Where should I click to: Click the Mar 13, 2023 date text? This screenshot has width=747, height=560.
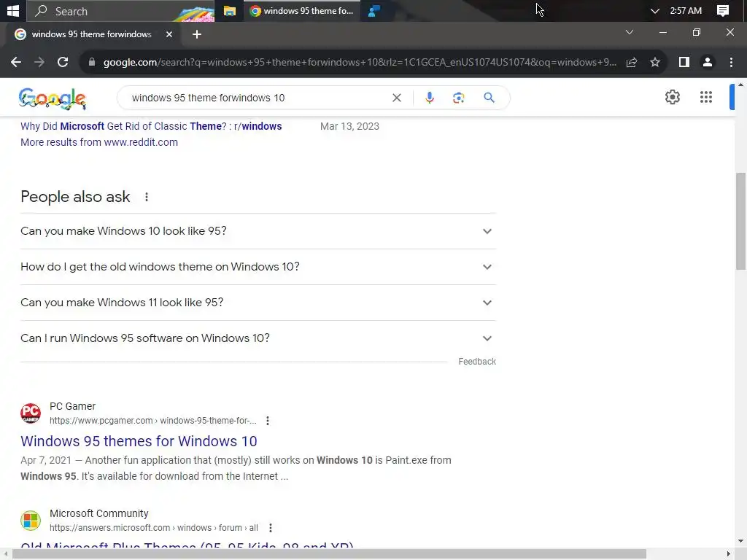[x=349, y=126]
